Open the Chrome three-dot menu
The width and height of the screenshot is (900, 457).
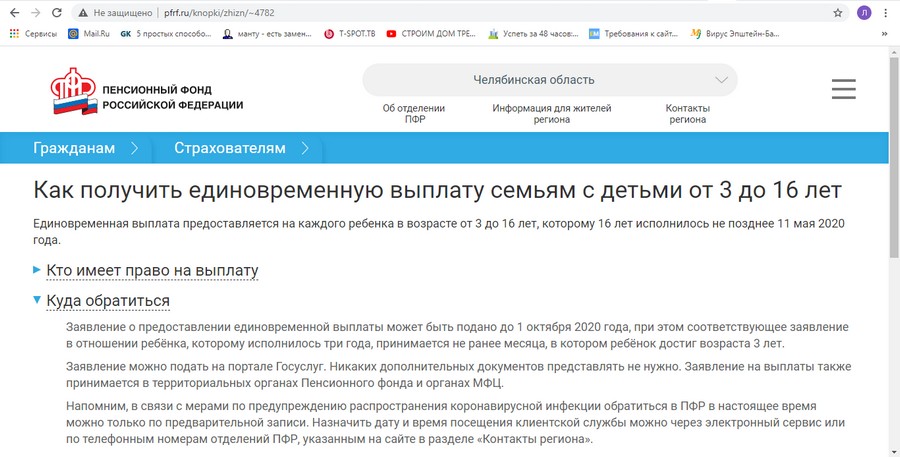pyautogui.click(x=885, y=13)
